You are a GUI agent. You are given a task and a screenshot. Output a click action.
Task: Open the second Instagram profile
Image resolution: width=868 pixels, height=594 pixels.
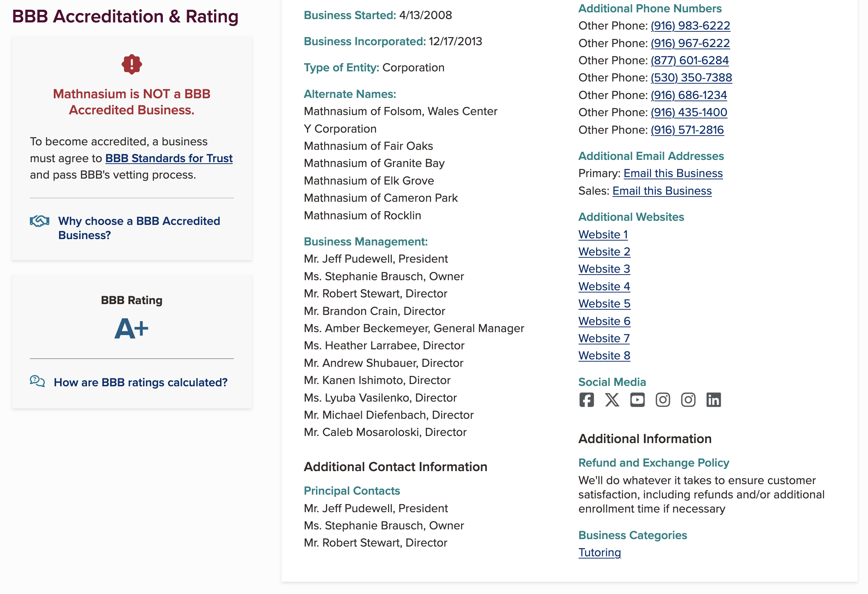tap(688, 400)
